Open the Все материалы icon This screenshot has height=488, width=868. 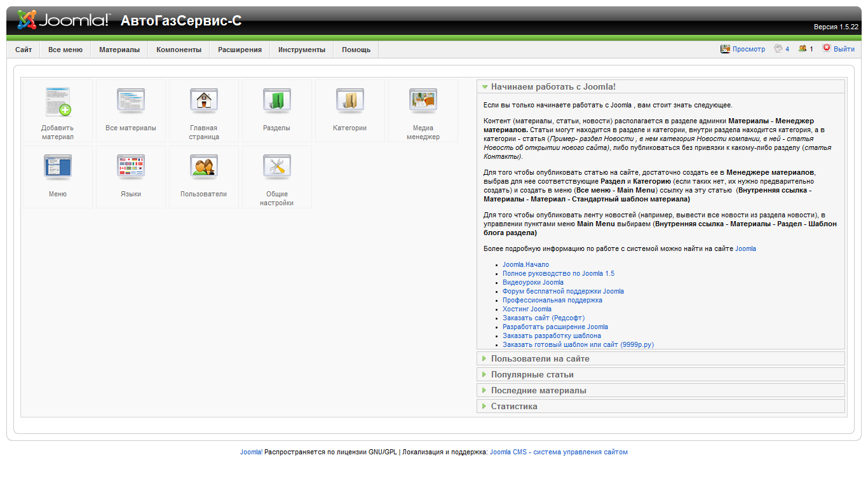(x=131, y=100)
